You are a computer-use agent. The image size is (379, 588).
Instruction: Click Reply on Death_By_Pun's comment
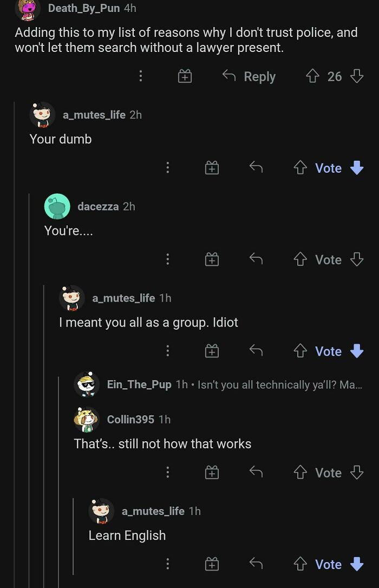pyautogui.click(x=249, y=76)
